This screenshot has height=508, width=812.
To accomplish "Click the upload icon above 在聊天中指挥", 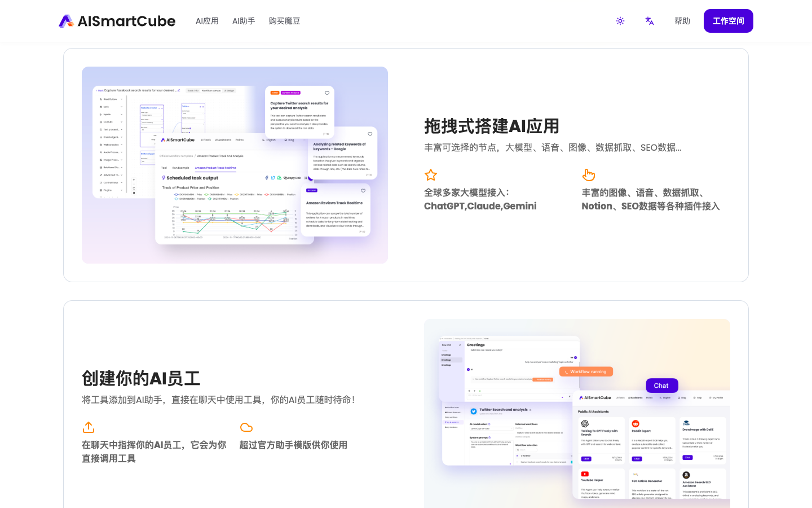I will 89,427.
